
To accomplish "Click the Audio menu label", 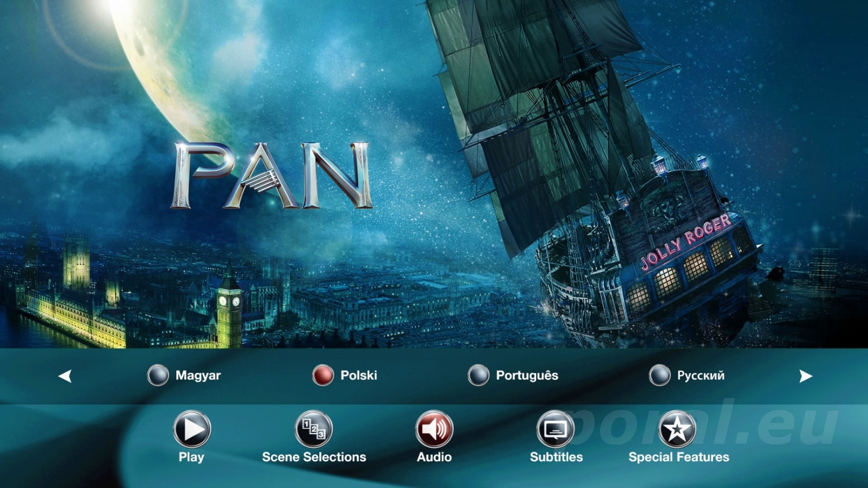I will pyautogui.click(x=434, y=457).
